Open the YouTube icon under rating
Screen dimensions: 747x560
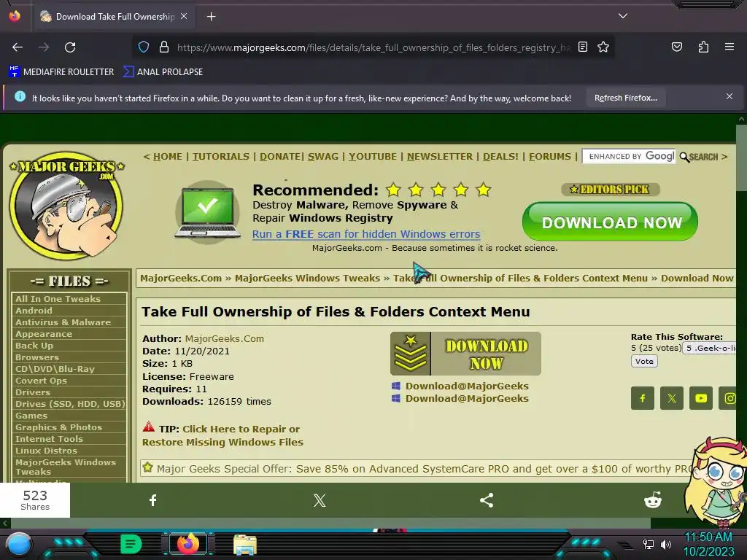(x=701, y=398)
